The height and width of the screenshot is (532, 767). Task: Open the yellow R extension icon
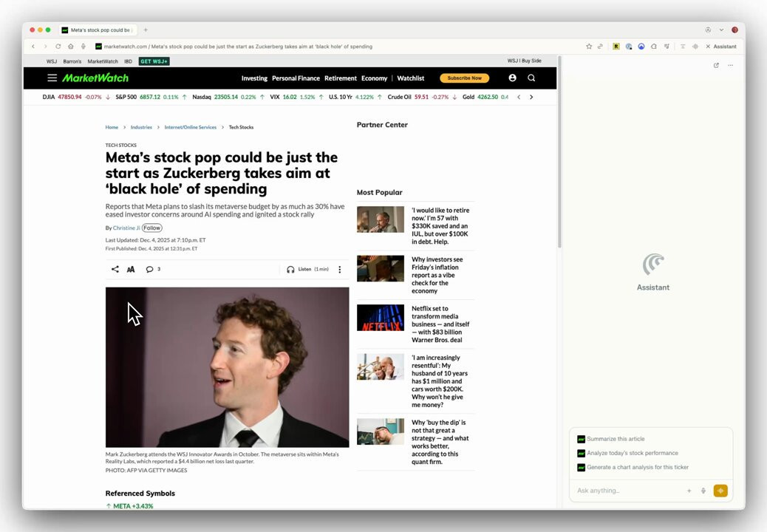tap(616, 47)
